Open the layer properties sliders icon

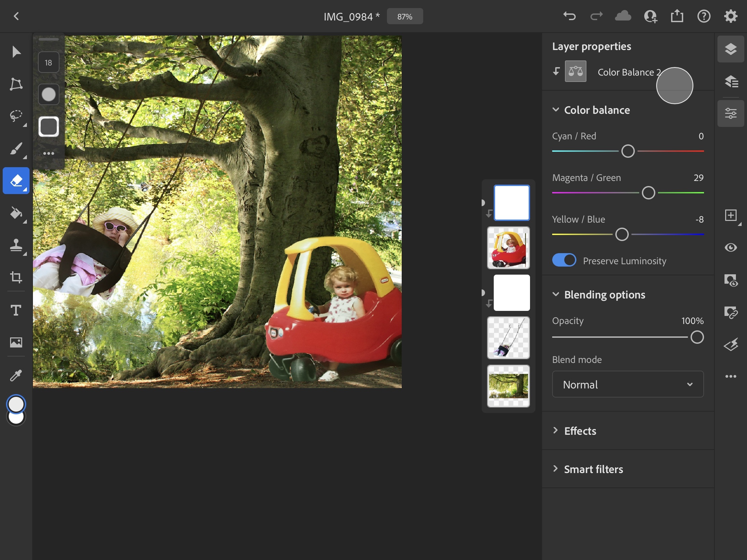(731, 113)
